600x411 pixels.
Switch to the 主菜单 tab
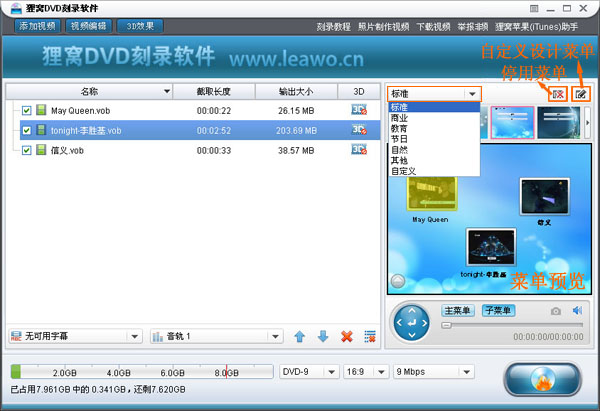[458, 310]
